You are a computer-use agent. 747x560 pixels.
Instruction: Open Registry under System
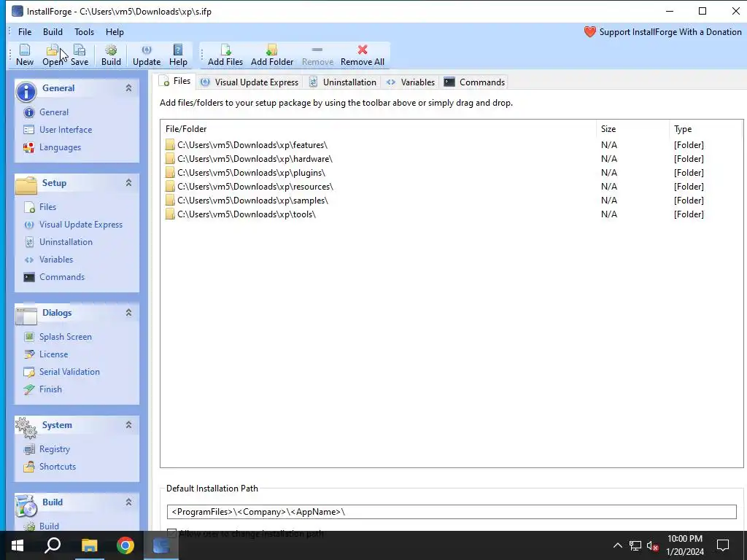[54, 449]
